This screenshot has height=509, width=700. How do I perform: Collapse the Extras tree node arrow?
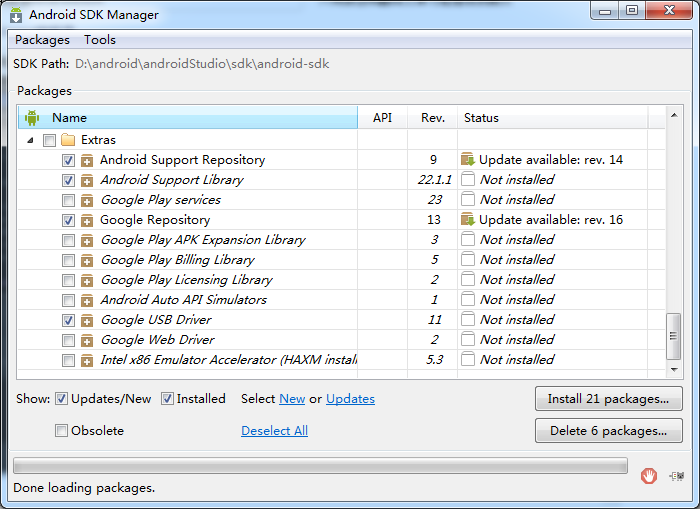coord(30,140)
